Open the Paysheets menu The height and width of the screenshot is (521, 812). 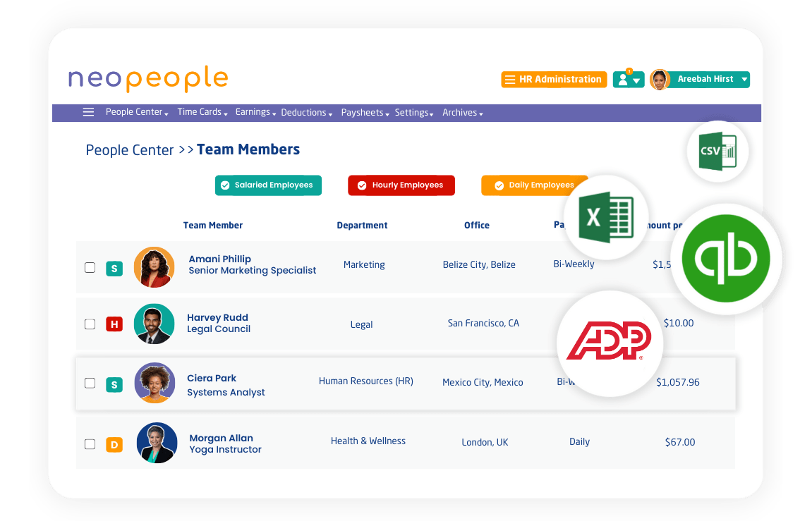pyautogui.click(x=365, y=113)
